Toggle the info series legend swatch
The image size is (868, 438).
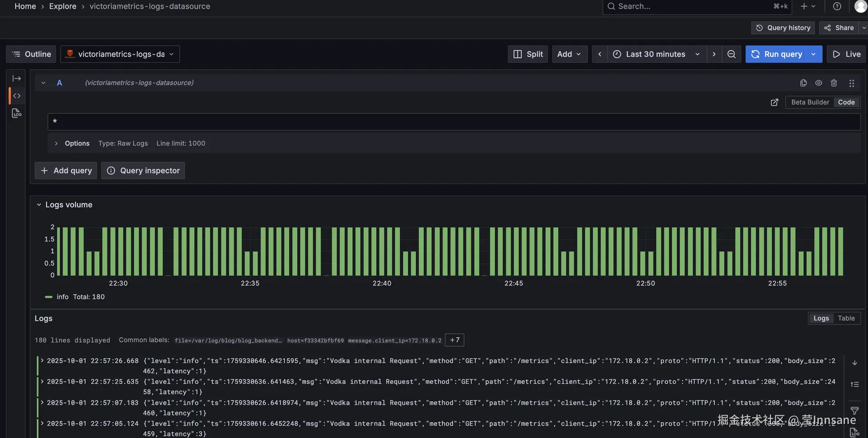pyautogui.click(x=49, y=297)
